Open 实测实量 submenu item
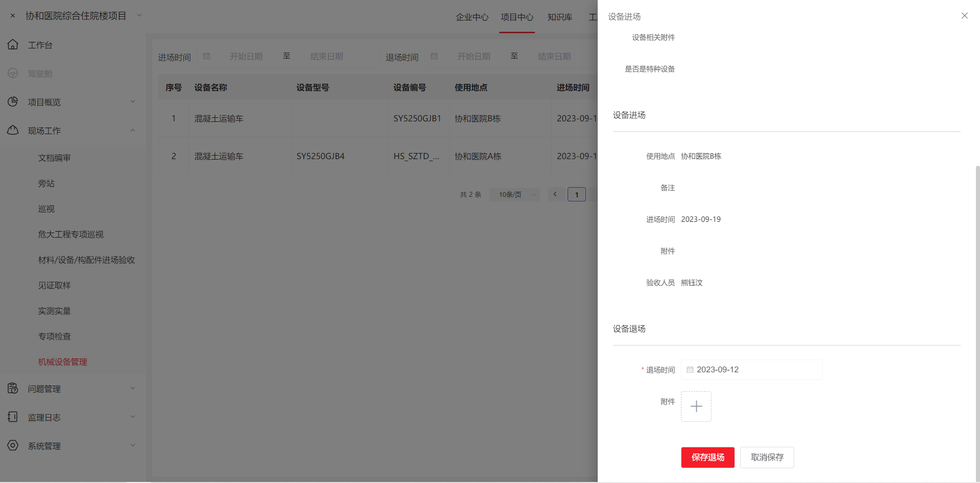This screenshot has width=980, height=483. [55, 311]
